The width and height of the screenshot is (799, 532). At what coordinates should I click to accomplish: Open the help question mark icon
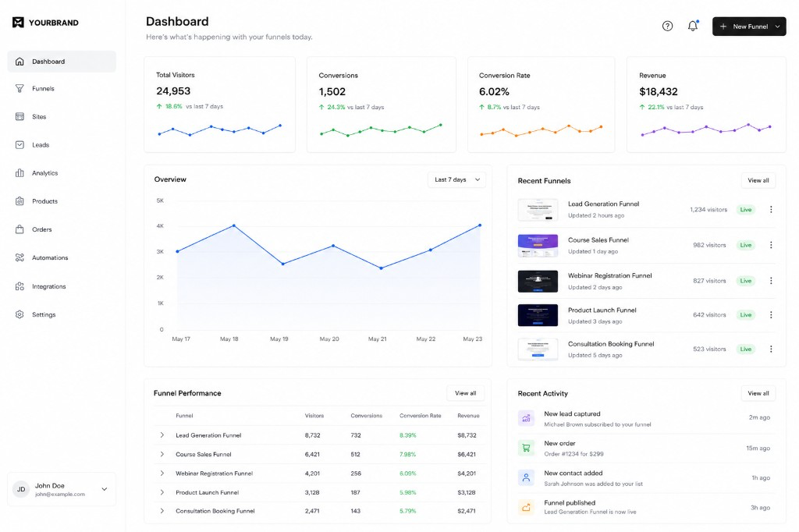(667, 26)
